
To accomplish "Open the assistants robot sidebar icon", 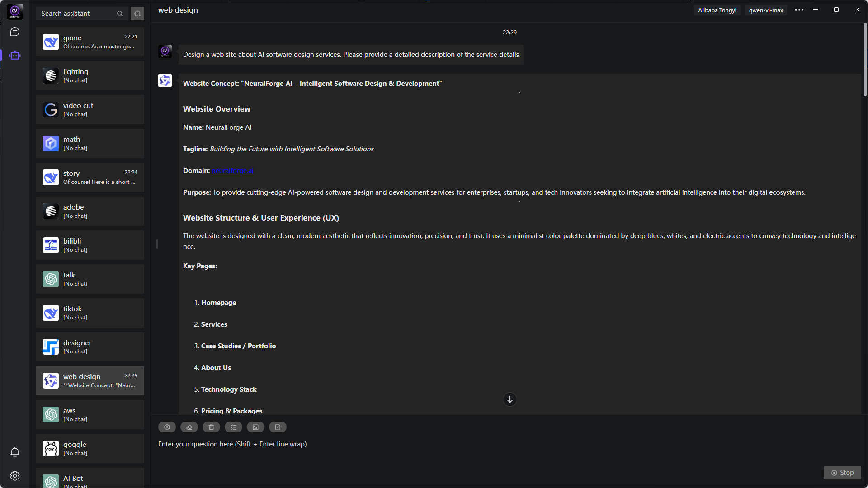I will pyautogui.click(x=15, y=56).
